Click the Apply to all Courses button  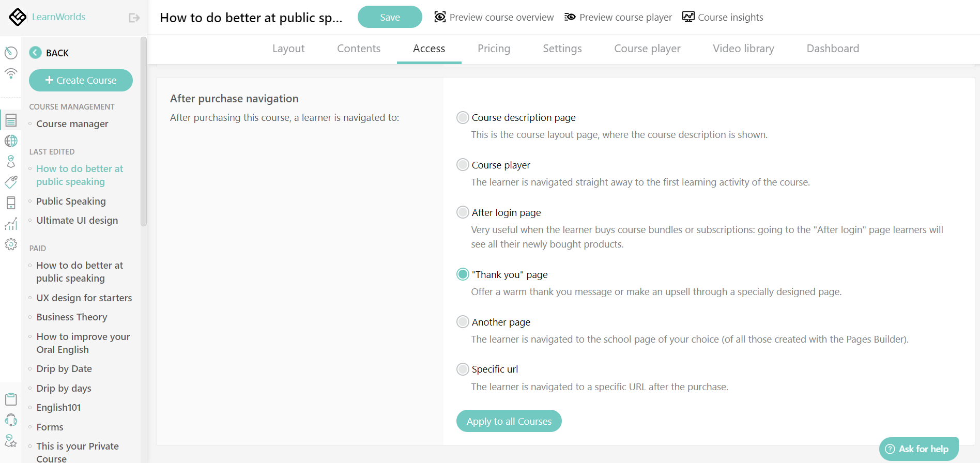click(x=509, y=421)
